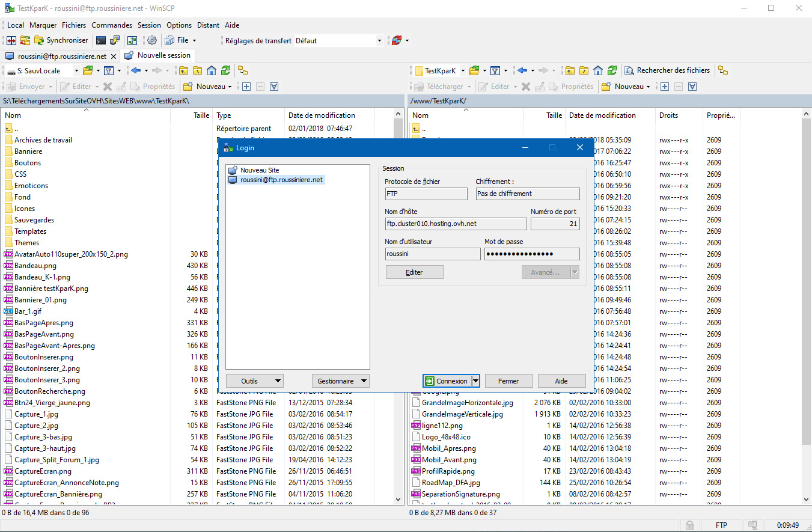Click the local panel open directory icon
Image resolution: width=812 pixels, height=532 pixels.
pyautogui.click(x=88, y=70)
